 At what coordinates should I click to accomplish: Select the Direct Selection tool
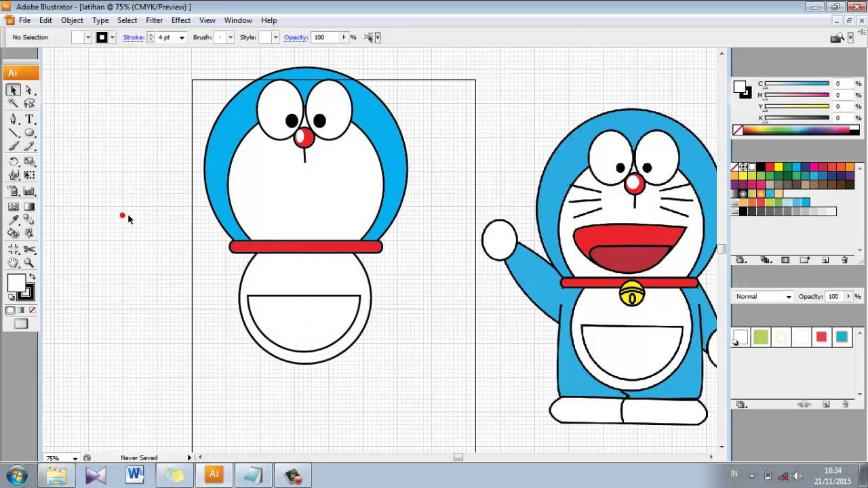[x=29, y=90]
